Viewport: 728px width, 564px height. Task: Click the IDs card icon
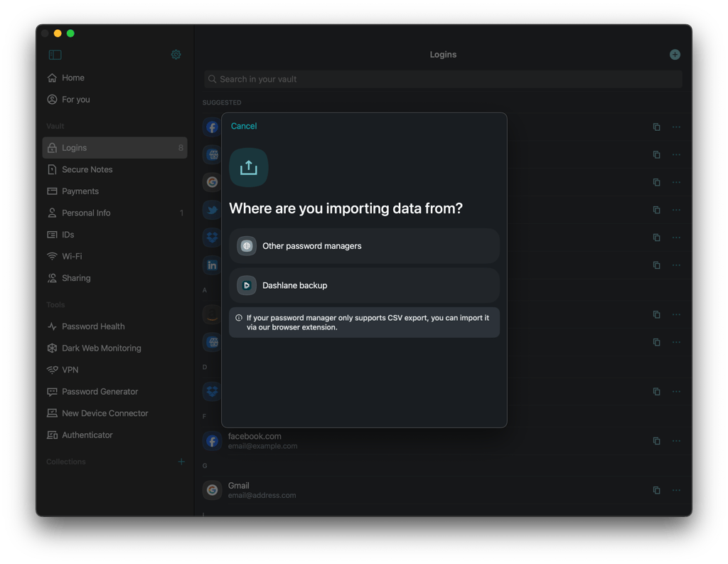(x=52, y=235)
